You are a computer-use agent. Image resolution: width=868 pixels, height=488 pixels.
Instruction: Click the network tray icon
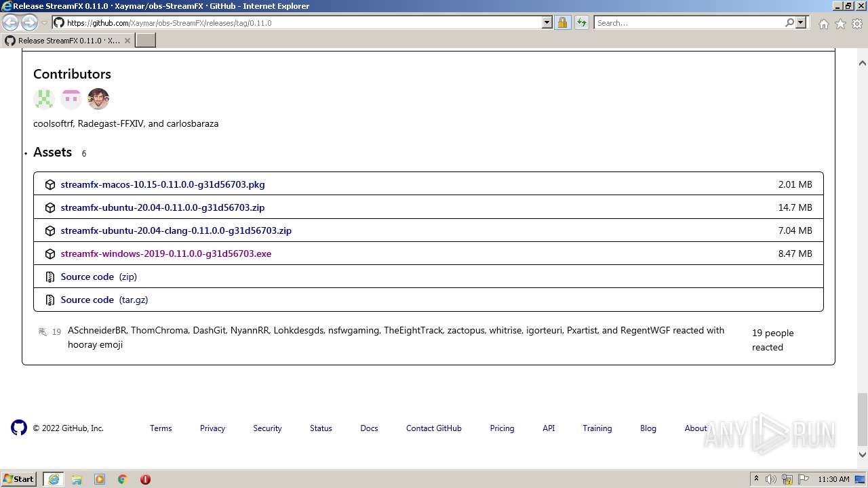point(787,479)
